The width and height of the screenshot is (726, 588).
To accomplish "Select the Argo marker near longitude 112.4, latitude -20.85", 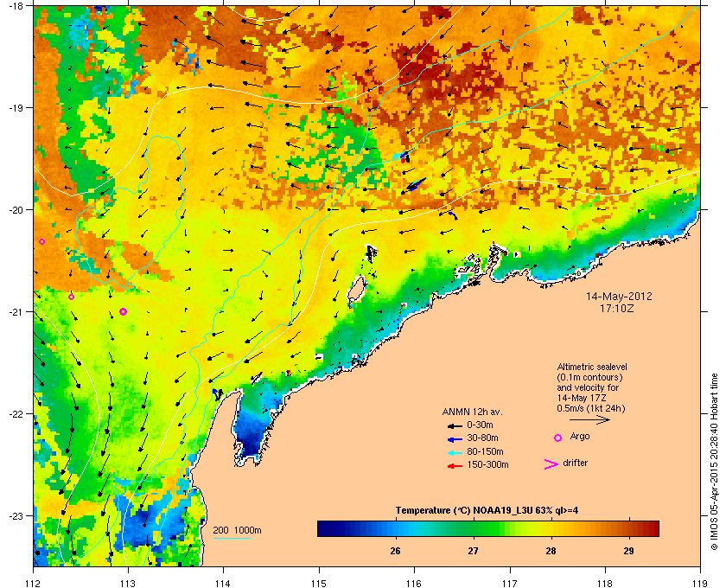I will point(71,297).
